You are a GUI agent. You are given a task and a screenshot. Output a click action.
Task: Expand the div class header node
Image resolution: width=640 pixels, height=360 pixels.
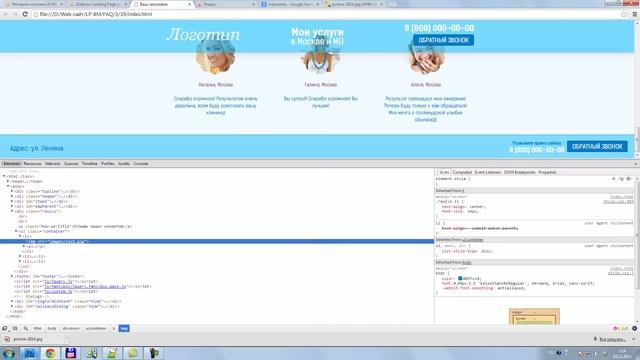(12, 196)
